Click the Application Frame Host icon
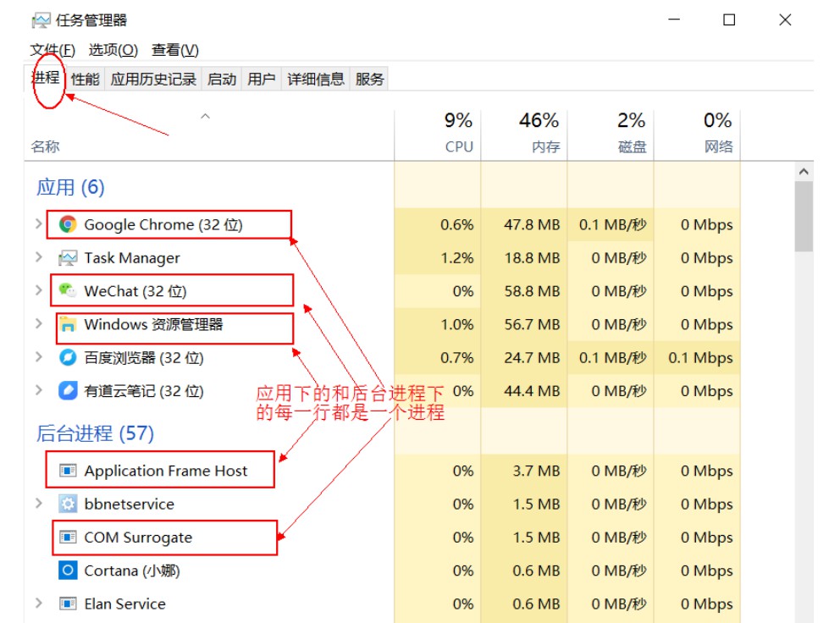Image resolution: width=840 pixels, height=623 pixels. pos(68,471)
